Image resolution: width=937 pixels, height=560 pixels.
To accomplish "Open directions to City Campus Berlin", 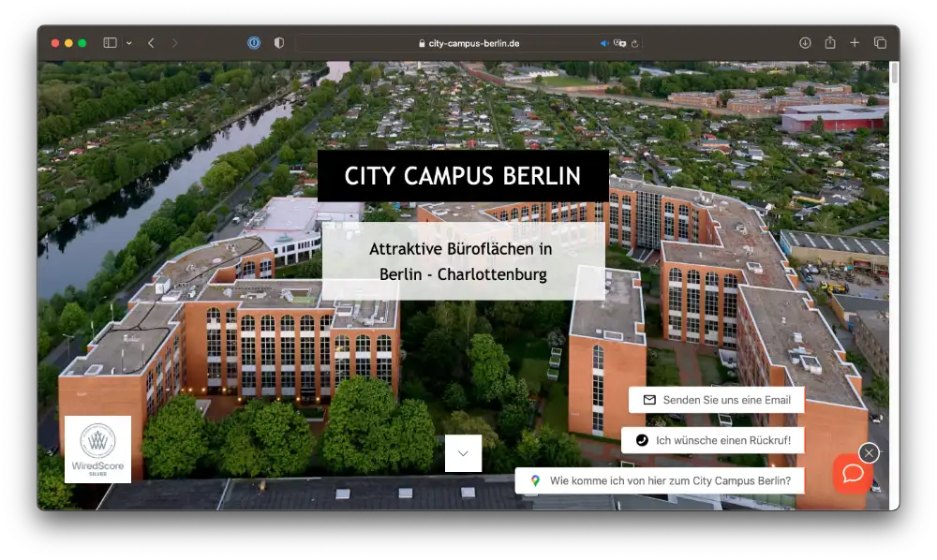I will click(x=660, y=480).
